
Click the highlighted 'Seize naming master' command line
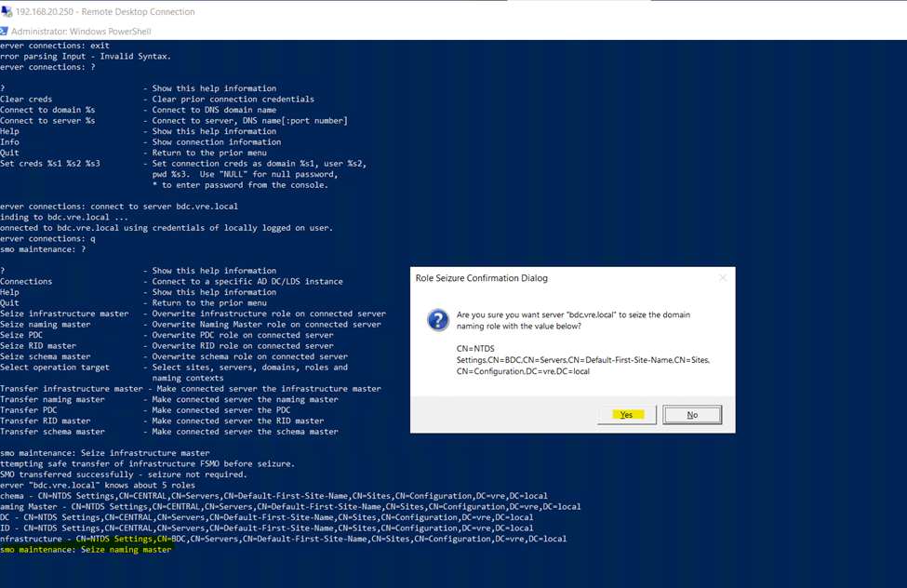tap(86, 550)
